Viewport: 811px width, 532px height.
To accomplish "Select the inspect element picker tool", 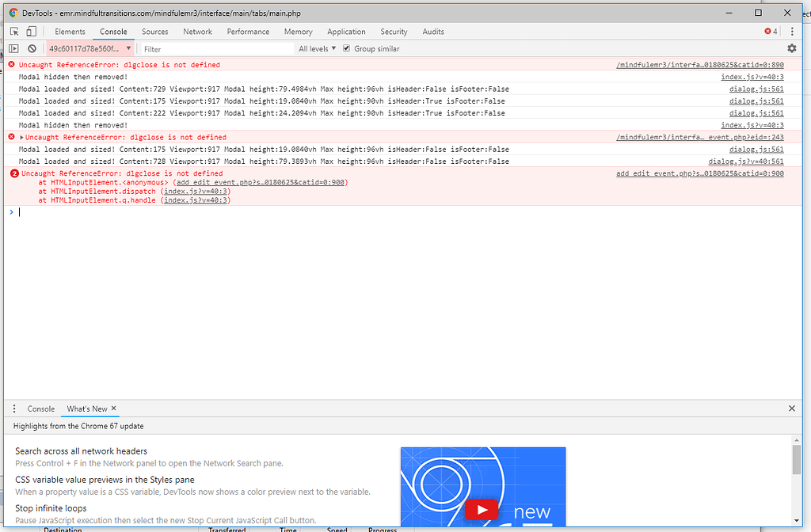I will tap(13, 31).
